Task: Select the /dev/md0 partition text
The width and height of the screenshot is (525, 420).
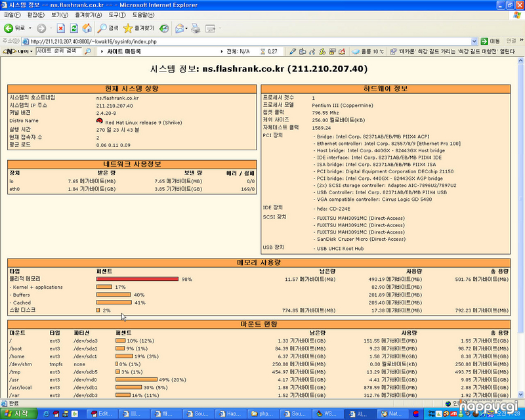Action: (85, 380)
